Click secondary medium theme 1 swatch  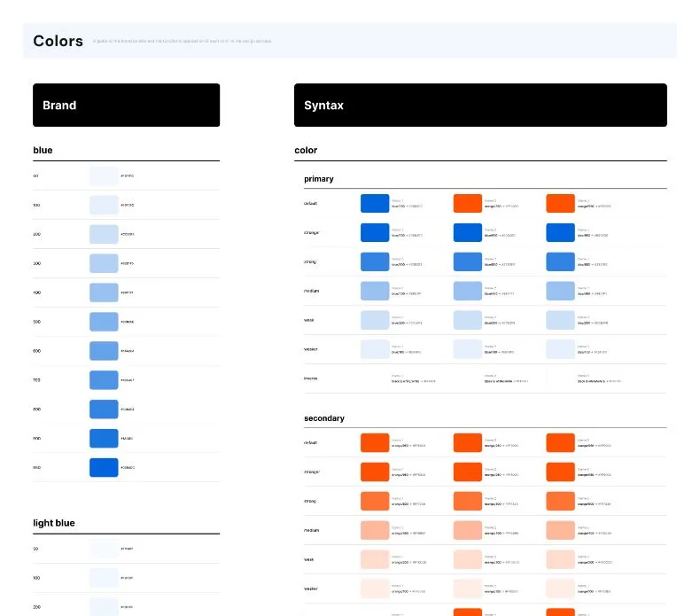coord(375,530)
